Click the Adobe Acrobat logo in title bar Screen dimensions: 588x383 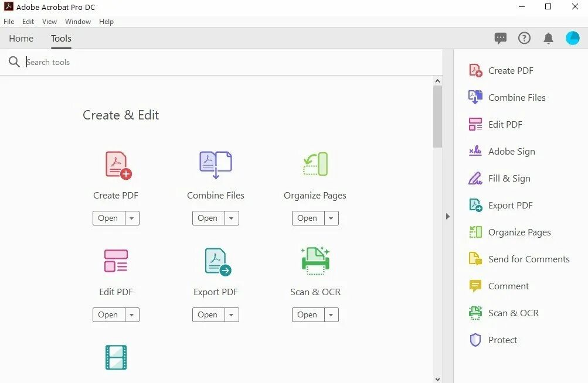(9, 6)
